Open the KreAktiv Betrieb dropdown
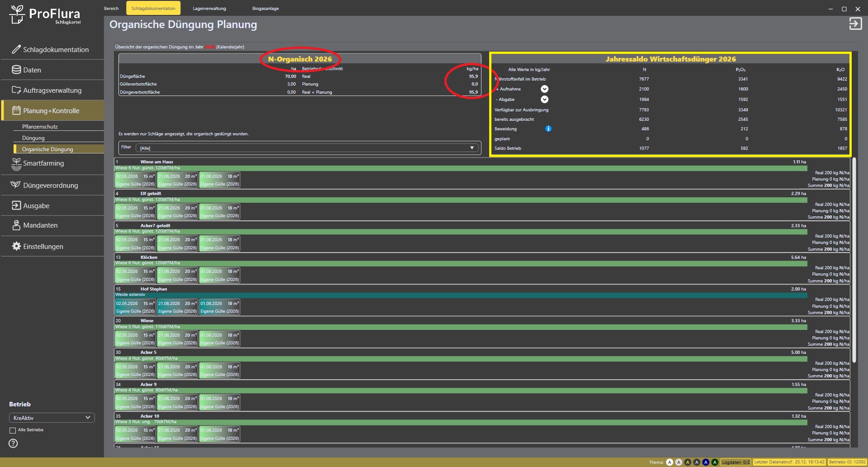 (x=52, y=418)
